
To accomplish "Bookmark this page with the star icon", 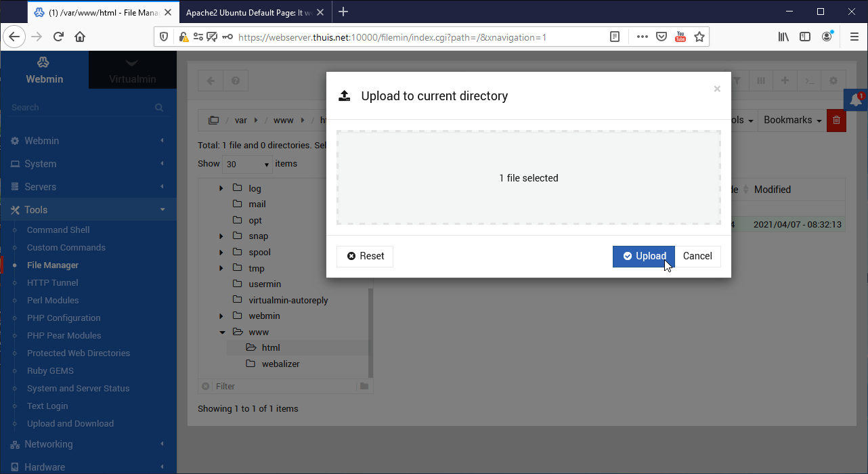I will pyautogui.click(x=699, y=37).
